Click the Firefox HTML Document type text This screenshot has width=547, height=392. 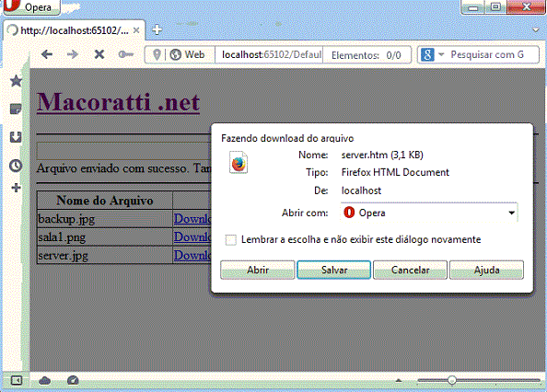pos(395,172)
